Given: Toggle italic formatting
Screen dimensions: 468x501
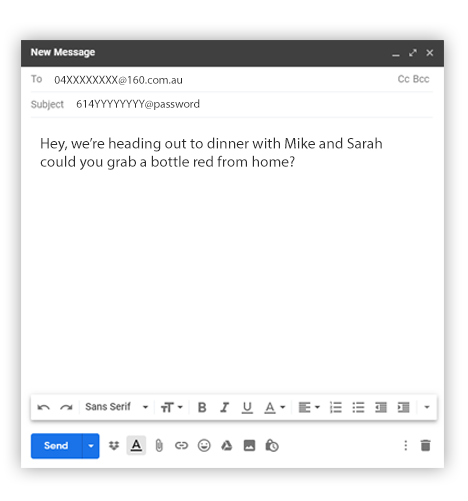Looking at the screenshot, I should (225, 407).
